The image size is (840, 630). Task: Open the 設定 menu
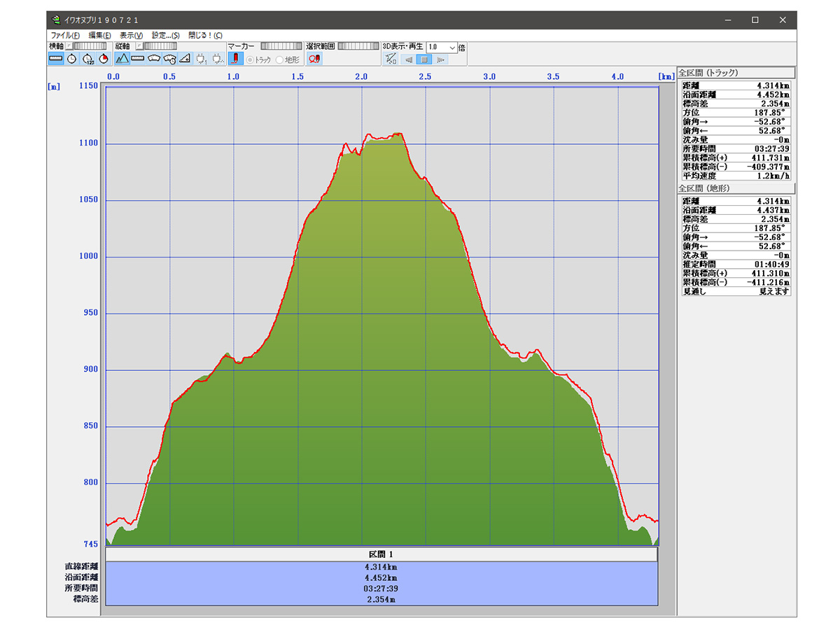[x=166, y=35]
